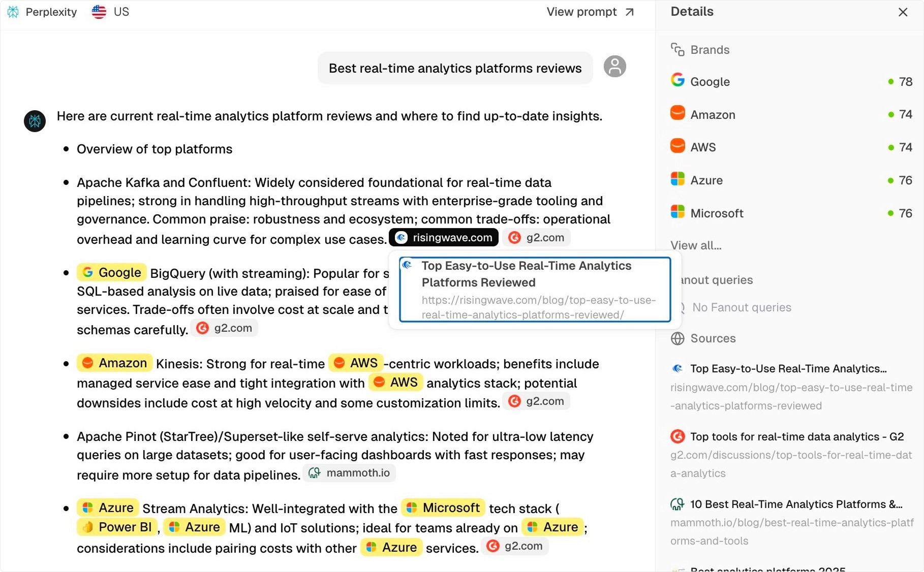Select the Amazon brand row

pyautogui.click(x=791, y=114)
